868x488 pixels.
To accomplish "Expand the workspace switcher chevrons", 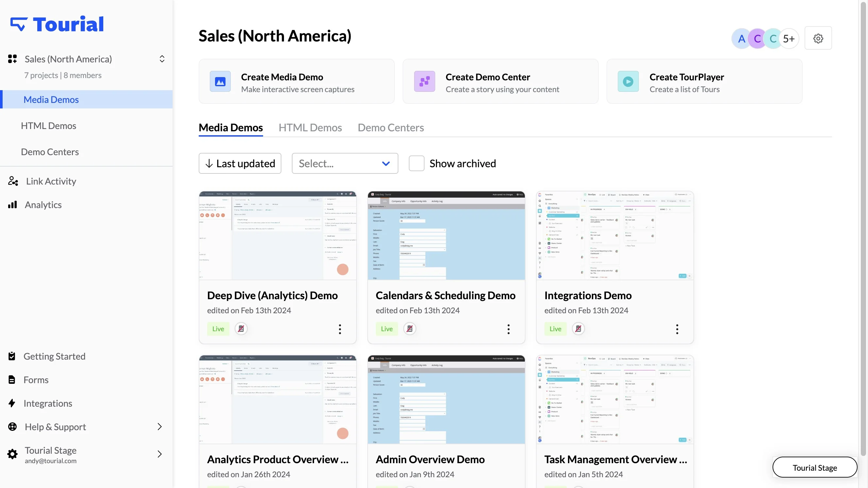I will click(x=162, y=59).
